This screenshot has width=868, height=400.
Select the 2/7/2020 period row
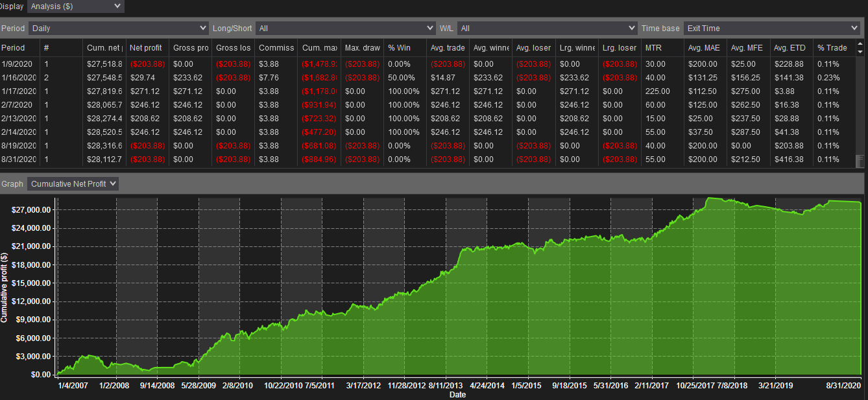tap(428, 105)
